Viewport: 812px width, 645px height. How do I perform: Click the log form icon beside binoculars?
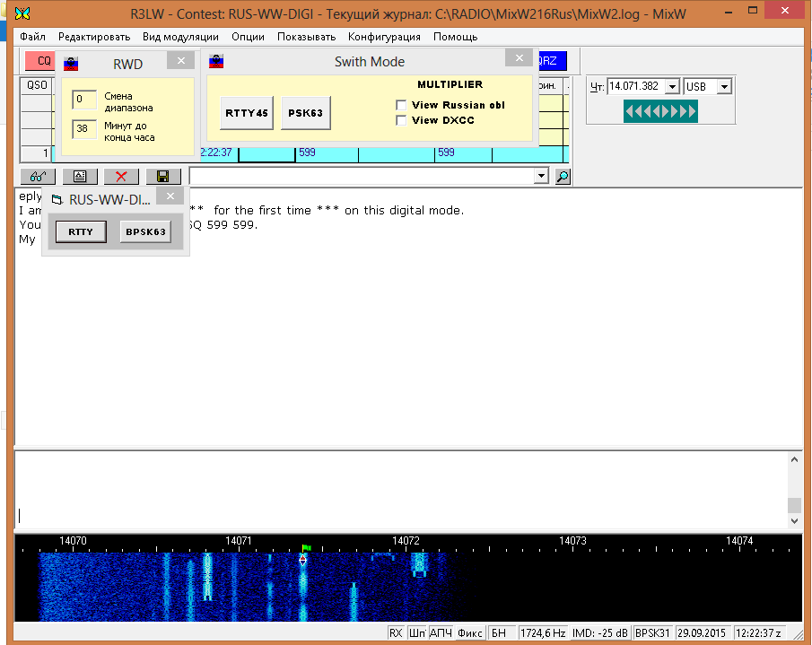pyautogui.click(x=80, y=177)
